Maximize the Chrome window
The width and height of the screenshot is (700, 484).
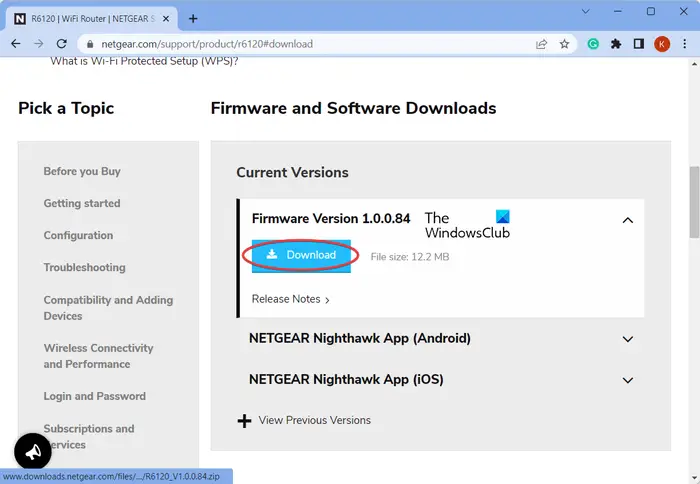pos(651,11)
